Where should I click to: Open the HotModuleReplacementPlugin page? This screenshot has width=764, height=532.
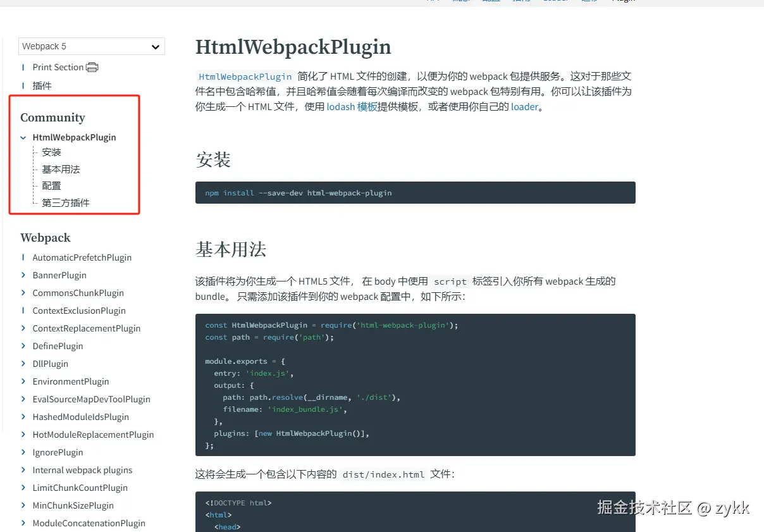tap(94, 435)
